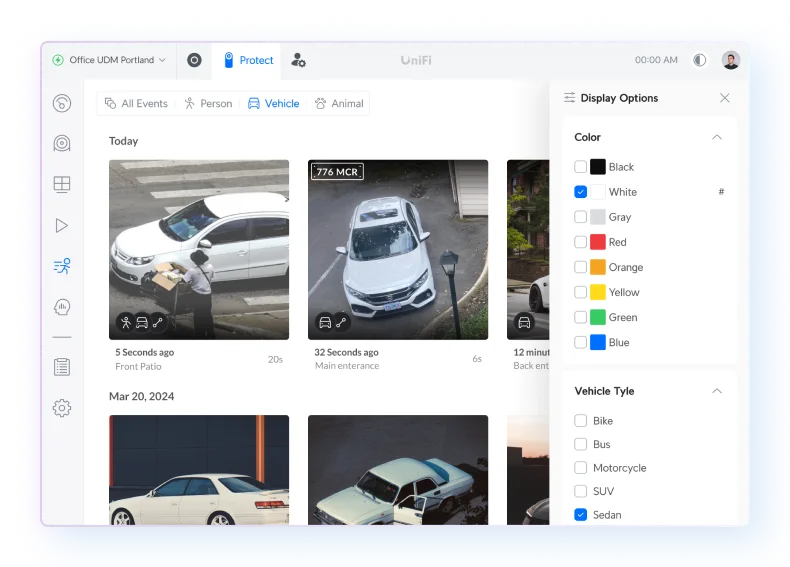Viewport: 790px width, 567px height.
Task: Click the black color swatch
Action: (x=598, y=167)
